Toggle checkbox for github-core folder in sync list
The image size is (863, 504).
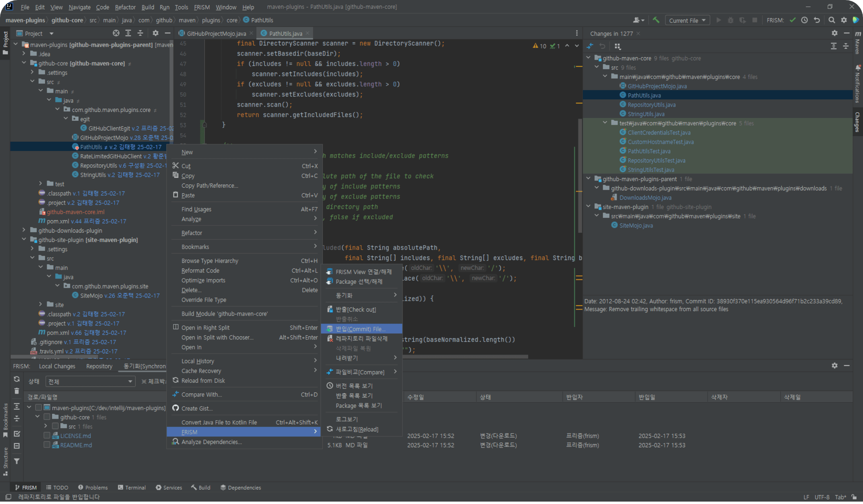(x=47, y=417)
